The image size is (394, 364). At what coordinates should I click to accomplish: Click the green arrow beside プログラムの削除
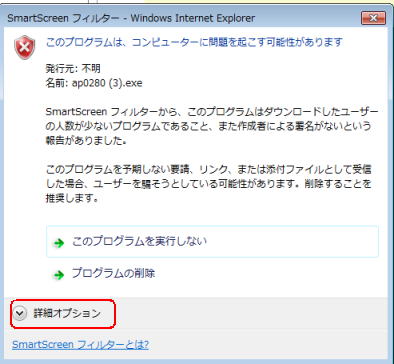(x=59, y=275)
